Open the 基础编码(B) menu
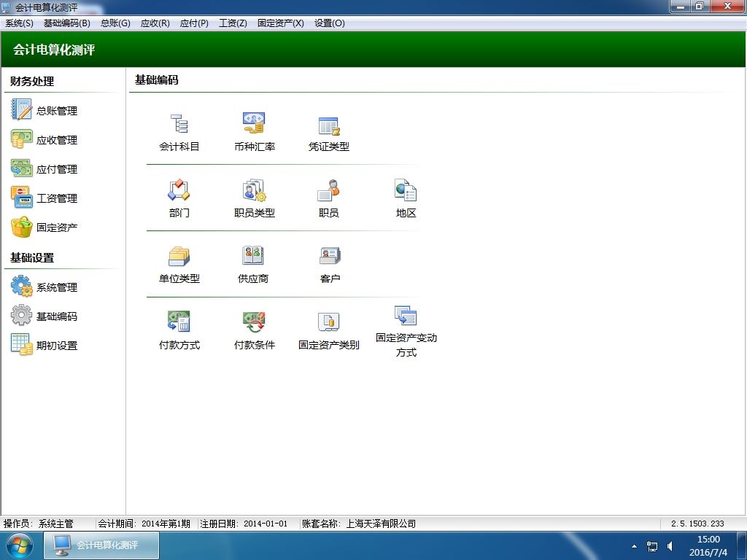Image resolution: width=747 pixels, height=560 pixels. coord(66,23)
